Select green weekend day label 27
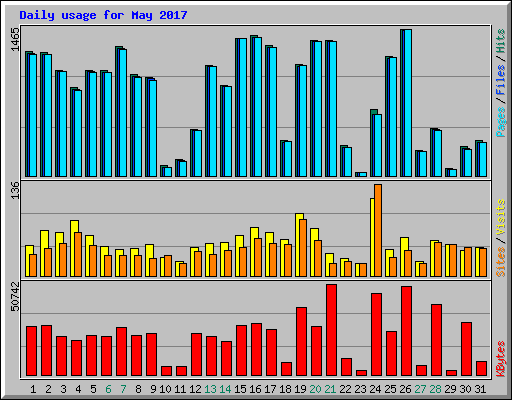This screenshot has width=512, height=400. [420, 389]
